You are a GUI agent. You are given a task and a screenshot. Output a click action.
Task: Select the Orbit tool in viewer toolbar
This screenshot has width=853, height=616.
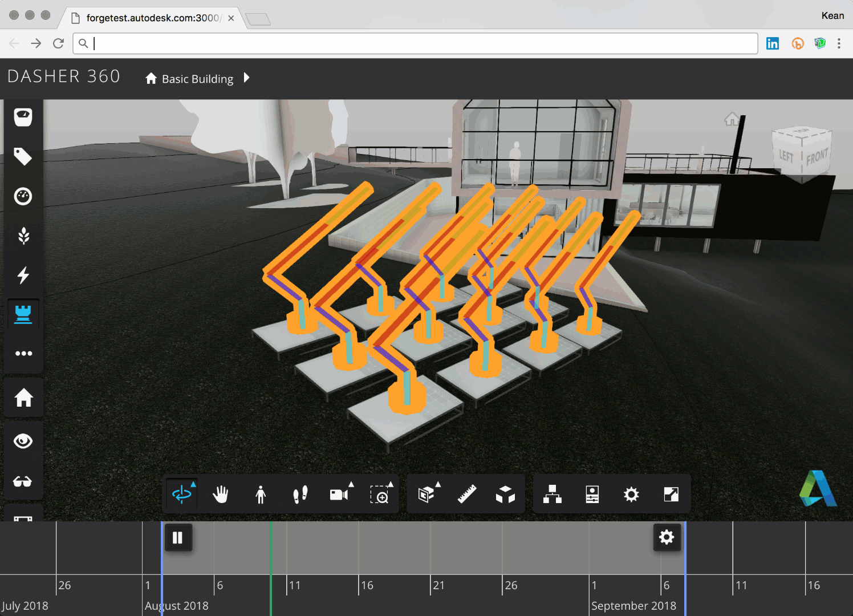point(182,494)
